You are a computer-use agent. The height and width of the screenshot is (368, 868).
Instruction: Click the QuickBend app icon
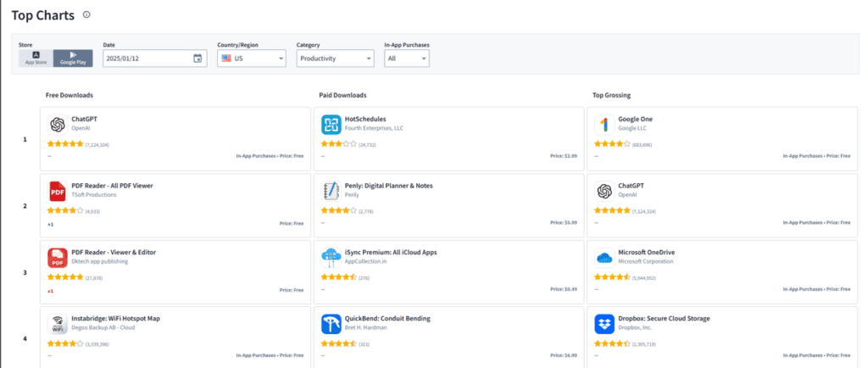tap(331, 324)
